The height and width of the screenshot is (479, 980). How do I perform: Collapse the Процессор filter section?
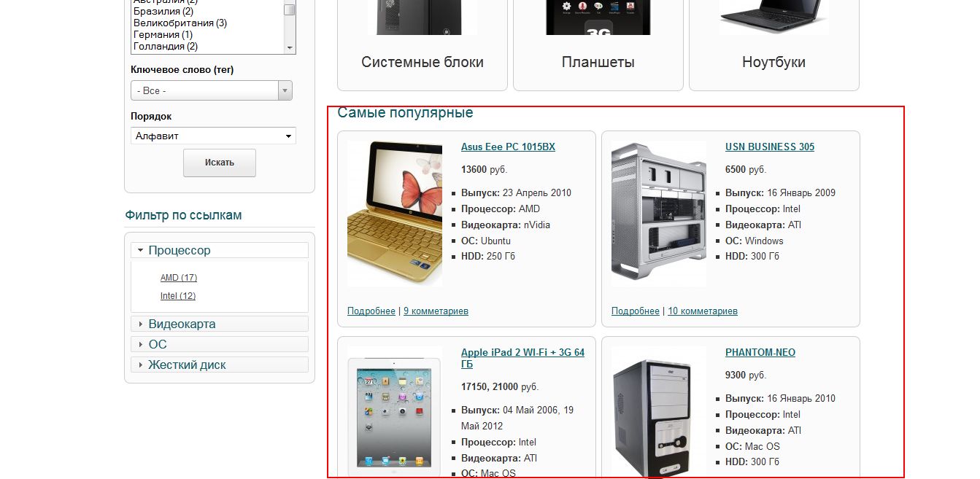(x=220, y=250)
